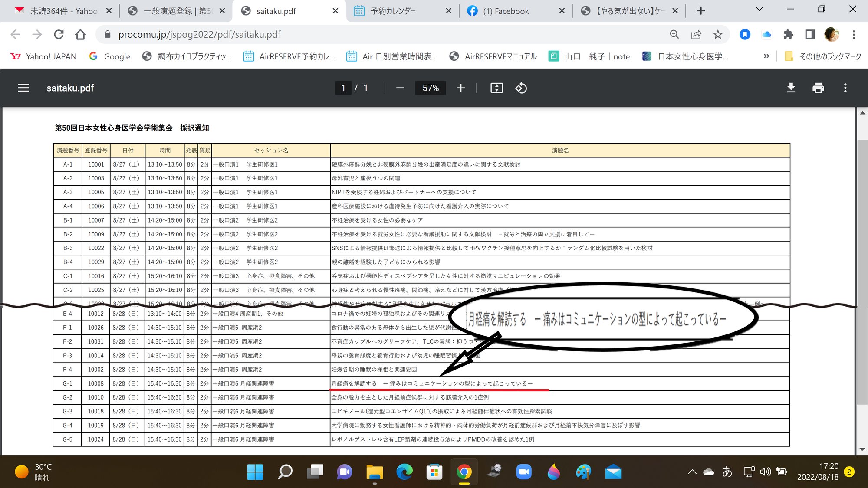Download the PDF file
The image size is (868, 488).
coord(791,88)
